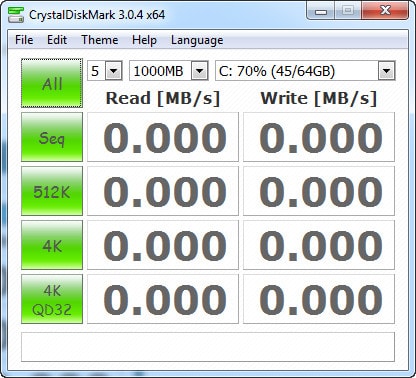416x378 pixels.
Task: Start the 4K QD32 test
Action: pyautogui.click(x=52, y=299)
